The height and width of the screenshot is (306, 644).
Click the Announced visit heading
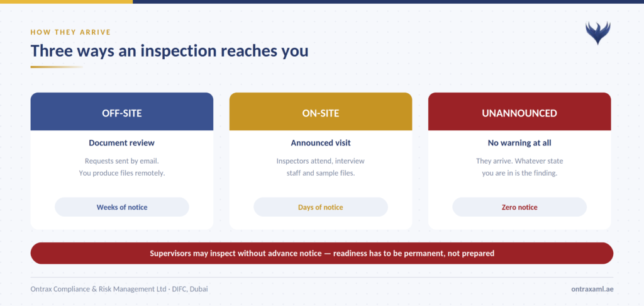click(x=321, y=143)
